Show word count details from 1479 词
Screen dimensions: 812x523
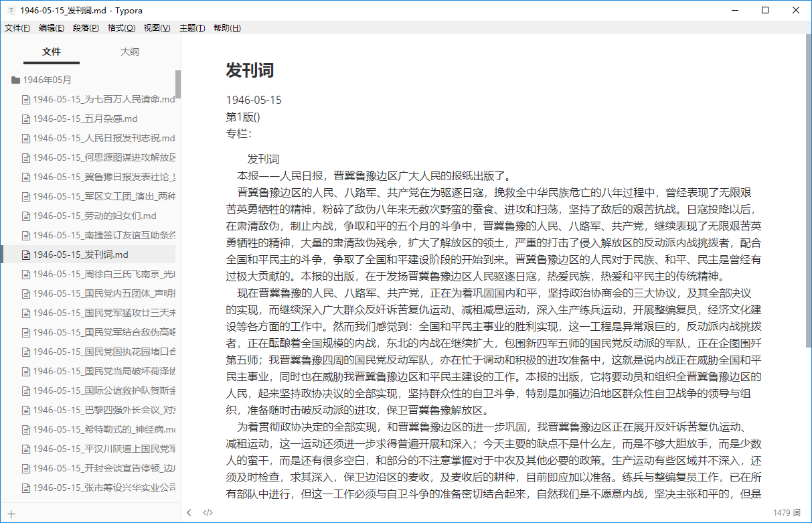[787, 513]
